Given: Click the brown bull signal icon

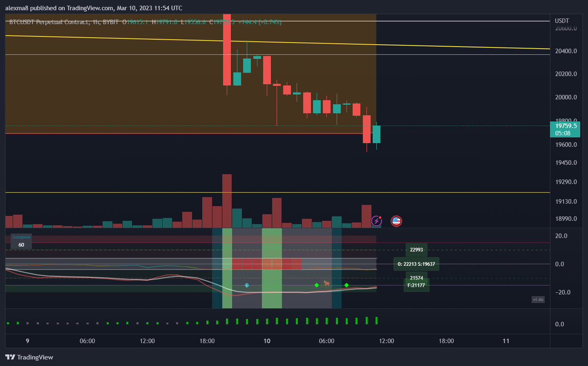Looking at the screenshot, I should [326, 284].
